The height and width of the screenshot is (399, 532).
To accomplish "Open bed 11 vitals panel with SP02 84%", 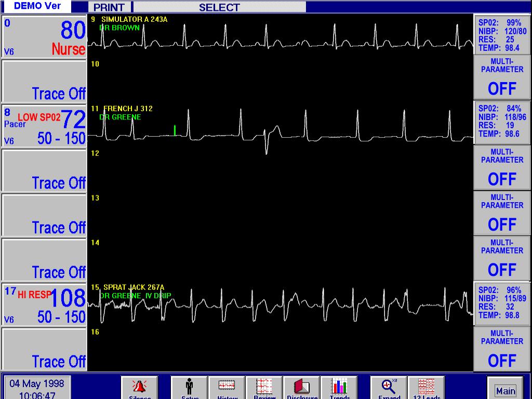I will coord(502,123).
